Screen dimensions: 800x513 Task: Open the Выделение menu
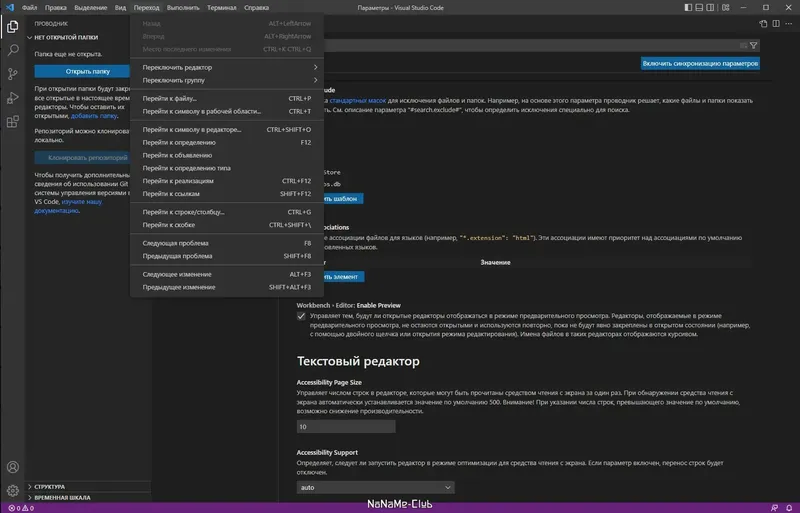tap(91, 8)
